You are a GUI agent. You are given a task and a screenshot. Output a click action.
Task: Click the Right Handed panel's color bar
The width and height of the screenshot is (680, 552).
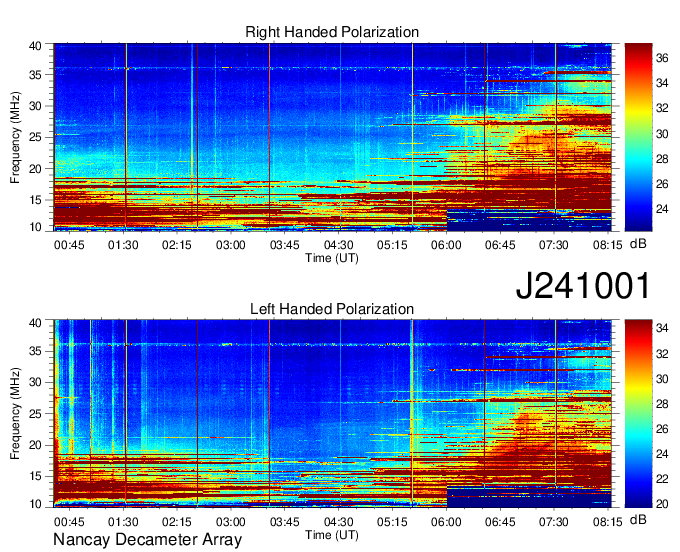pyautogui.click(x=638, y=137)
